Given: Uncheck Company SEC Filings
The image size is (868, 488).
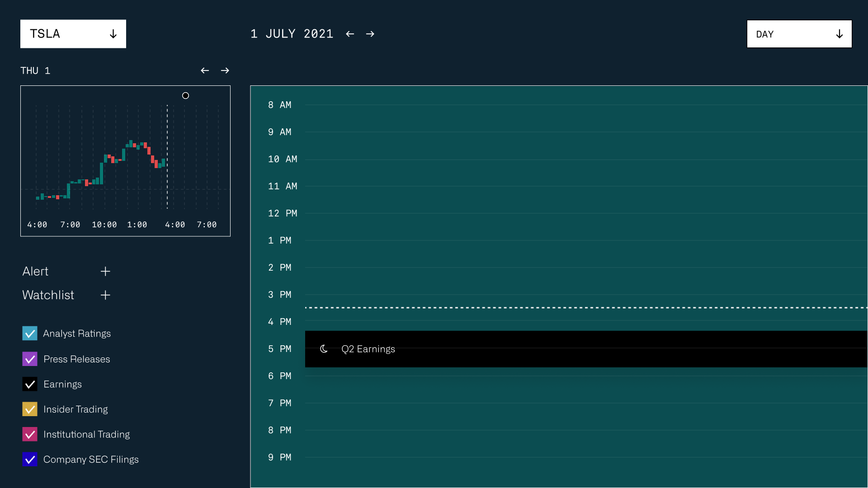Looking at the screenshot, I should click(x=30, y=460).
